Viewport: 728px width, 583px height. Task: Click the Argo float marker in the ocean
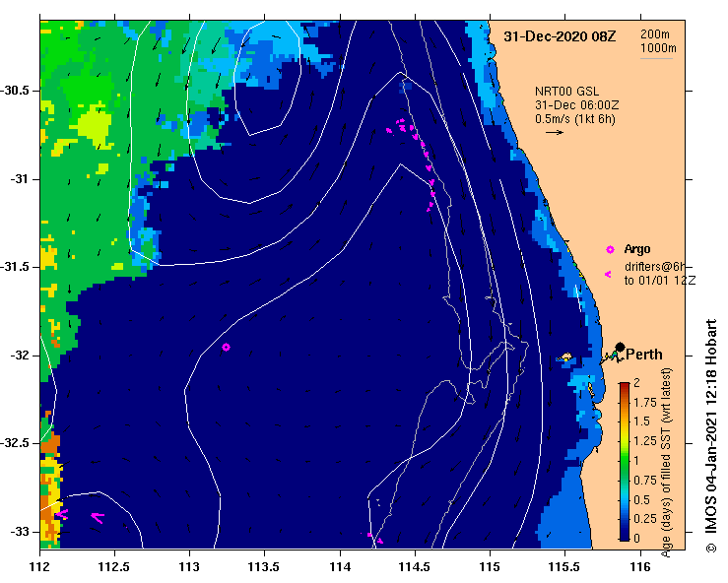point(226,347)
